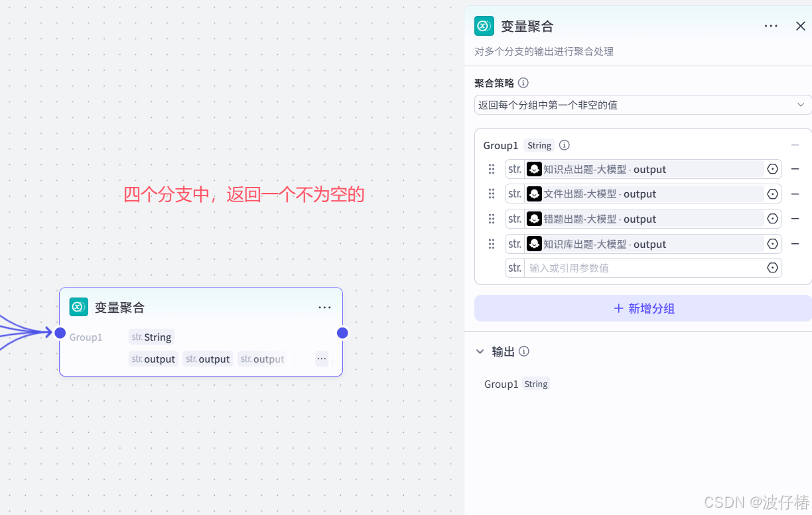812x515 pixels.
Task: Collapse Group1 using its minus control
Action: [x=795, y=144]
